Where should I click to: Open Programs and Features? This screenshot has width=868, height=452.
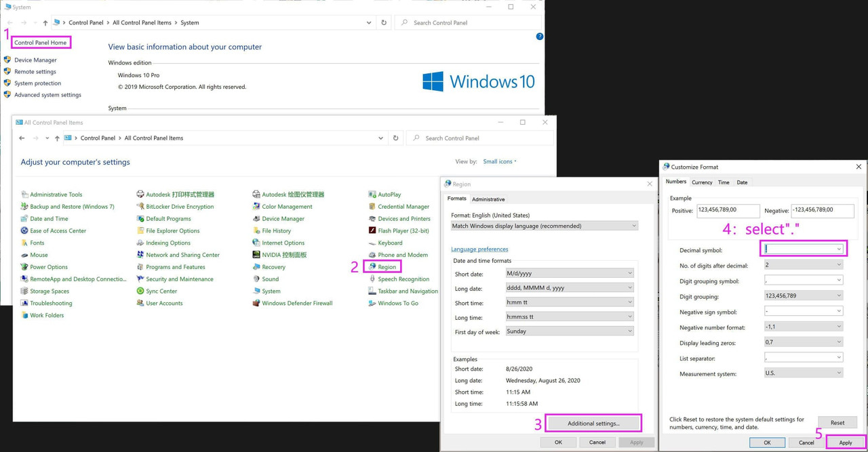coord(171,267)
